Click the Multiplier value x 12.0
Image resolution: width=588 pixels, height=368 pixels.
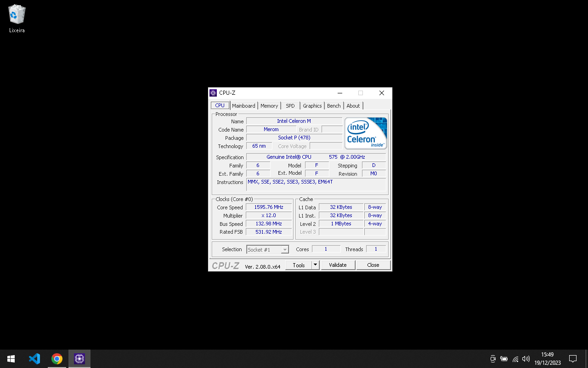pos(269,215)
